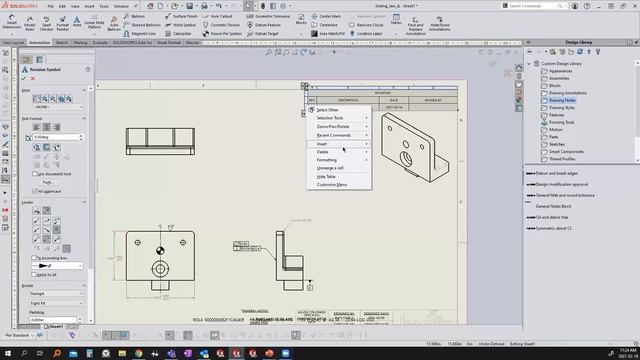Cancel Revision Symbol with red X
Screen dimensions: 640x360
point(33,78)
